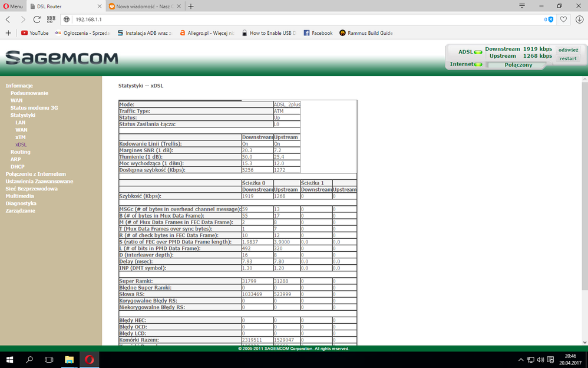
Task: Go back to the previous page
Action: pos(8,19)
